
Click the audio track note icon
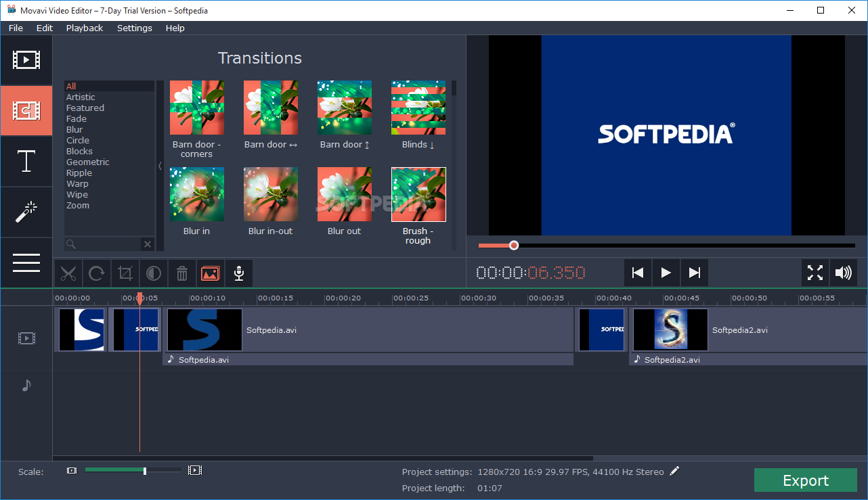pos(26,385)
